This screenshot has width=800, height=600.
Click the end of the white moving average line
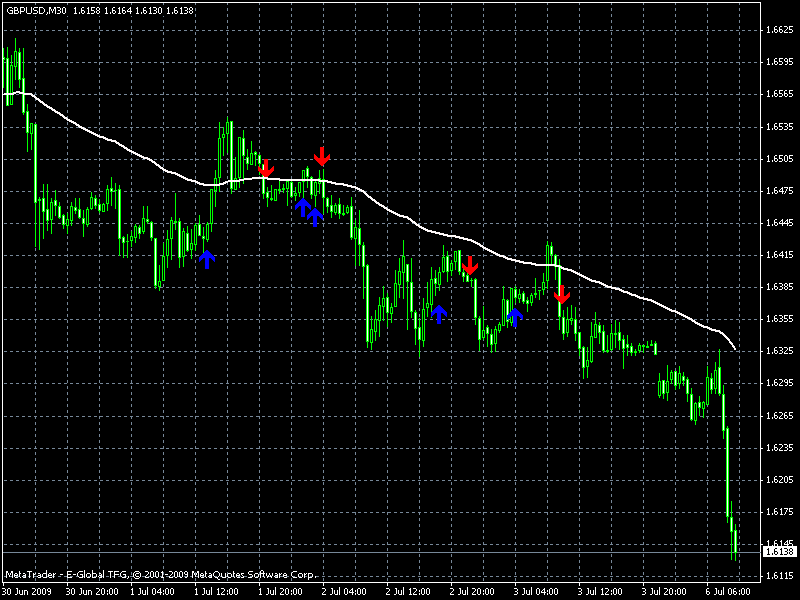click(x=735, y=349)
